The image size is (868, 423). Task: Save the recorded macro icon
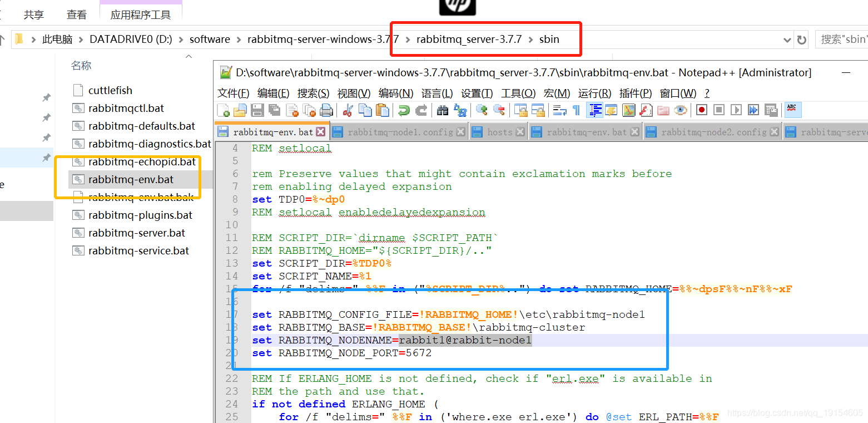[771, 110]
